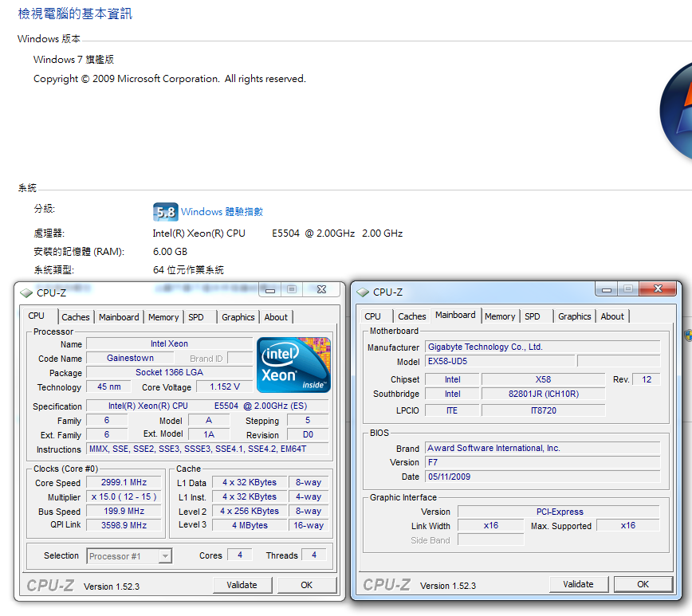Switch to CPU tab in right CPU-Z window
692x616 pixels.
click(372, 316)
